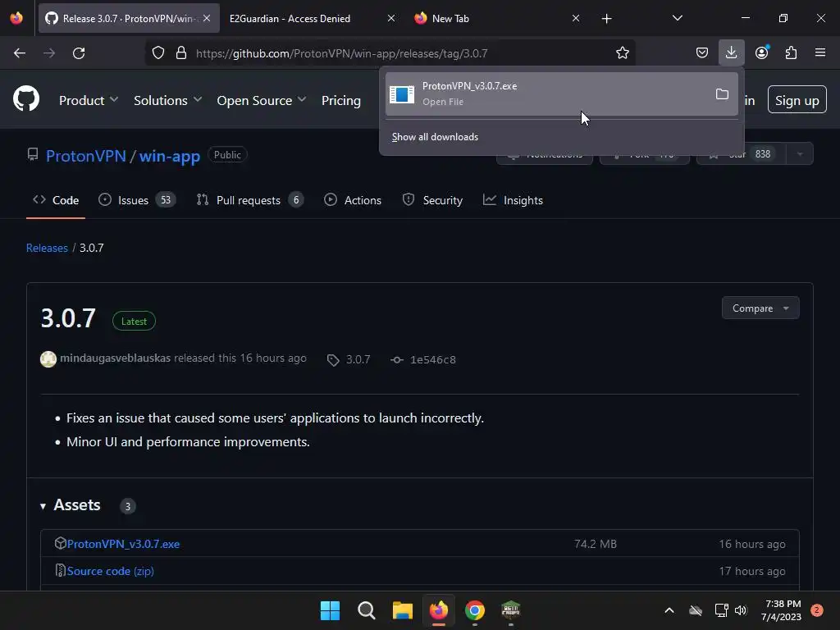Go back to the previous page
840x630 pixels.
[x=20, y=53]
